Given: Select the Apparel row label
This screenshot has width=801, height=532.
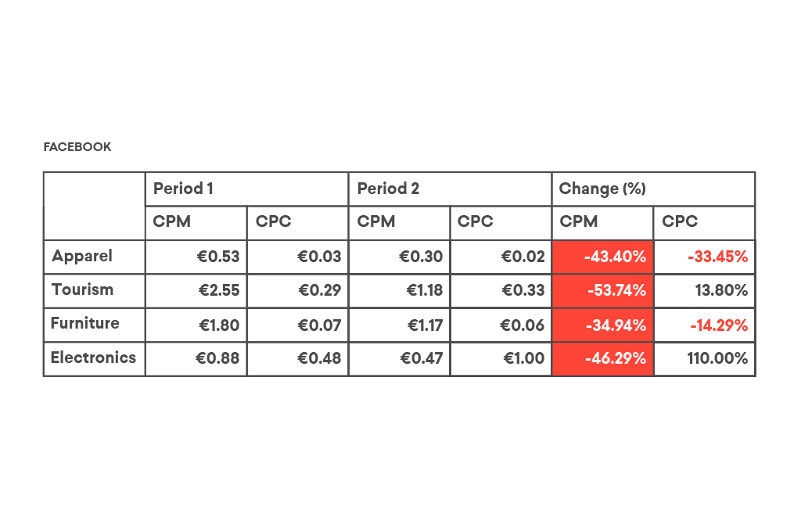Looking at the screenshot, I should tap(82, 256).
